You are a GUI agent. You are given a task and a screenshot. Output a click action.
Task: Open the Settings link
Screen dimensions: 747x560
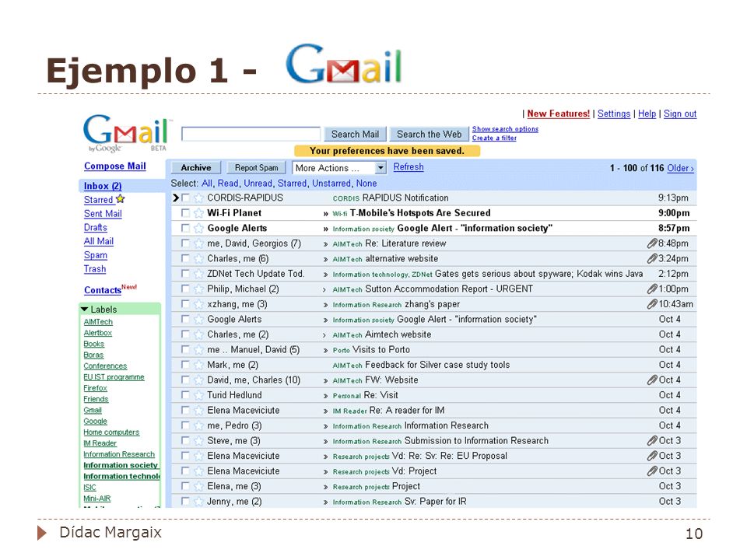[614, 114]
